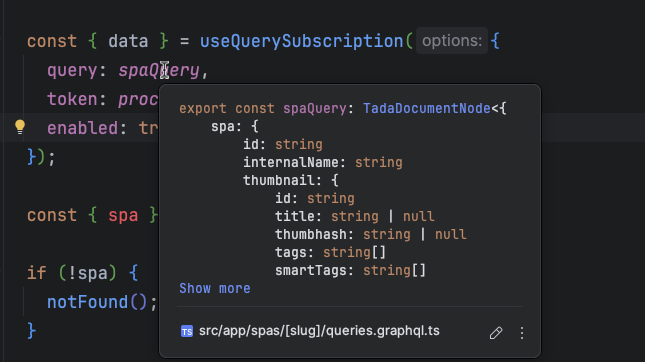The height and width of the screenshot is (362, 645).
Task: Click the edit source pencil icon
Action: pos(496,332)
